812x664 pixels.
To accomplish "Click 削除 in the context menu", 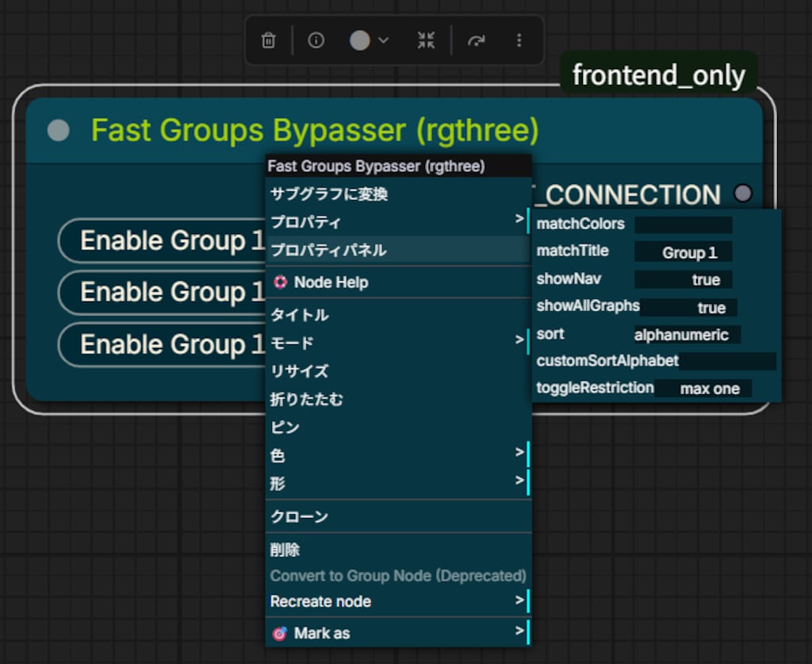I will (x=398, y=550).
